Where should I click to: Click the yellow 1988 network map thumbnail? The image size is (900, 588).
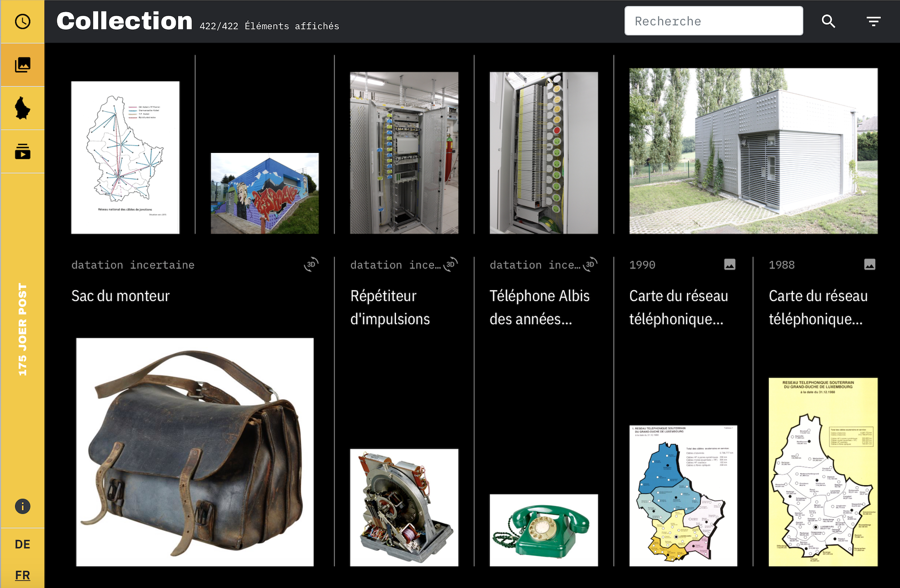(823, 472)
